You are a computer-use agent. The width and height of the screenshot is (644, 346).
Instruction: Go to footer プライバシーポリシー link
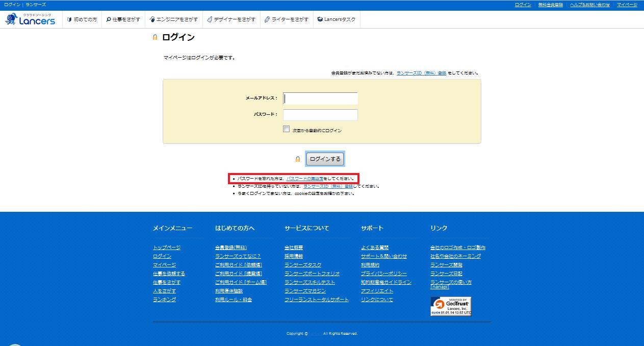tap(383, 274)
